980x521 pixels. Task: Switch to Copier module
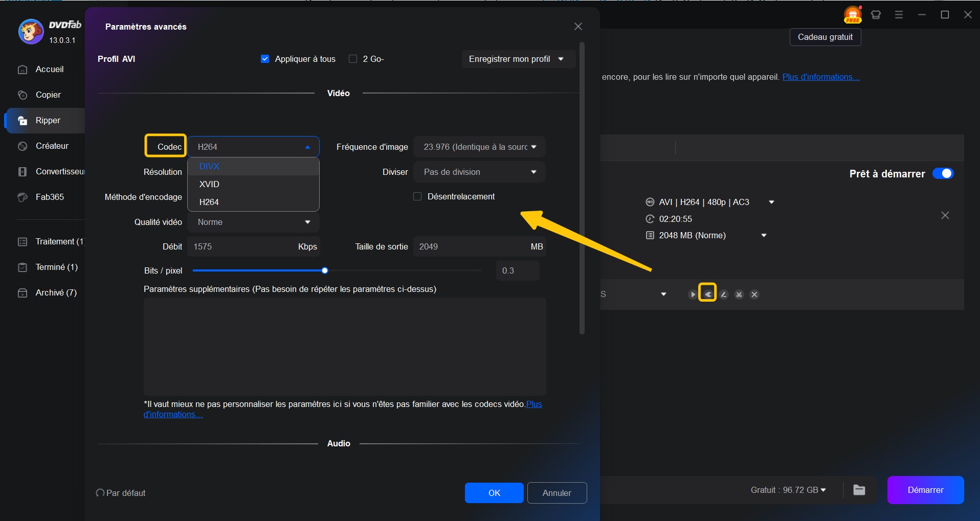(48, 95)
